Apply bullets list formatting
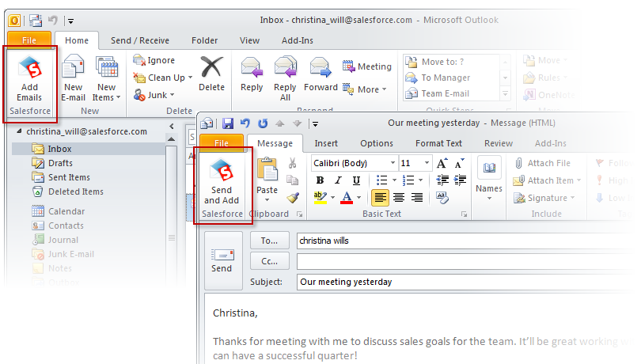The image size is (641, 364). [381, 180]
